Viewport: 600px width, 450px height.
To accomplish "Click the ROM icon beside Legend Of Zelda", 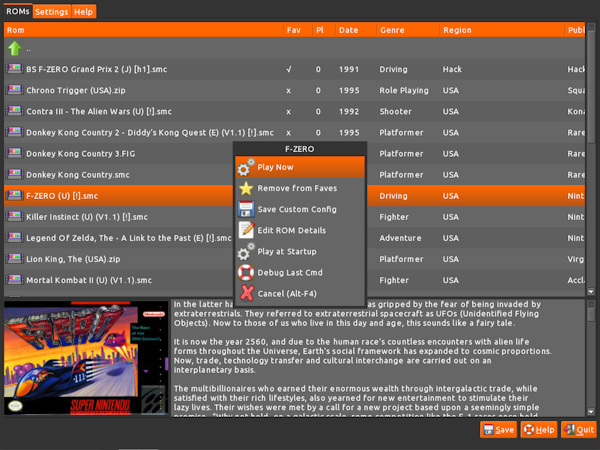I will click(x=14, y=237).
